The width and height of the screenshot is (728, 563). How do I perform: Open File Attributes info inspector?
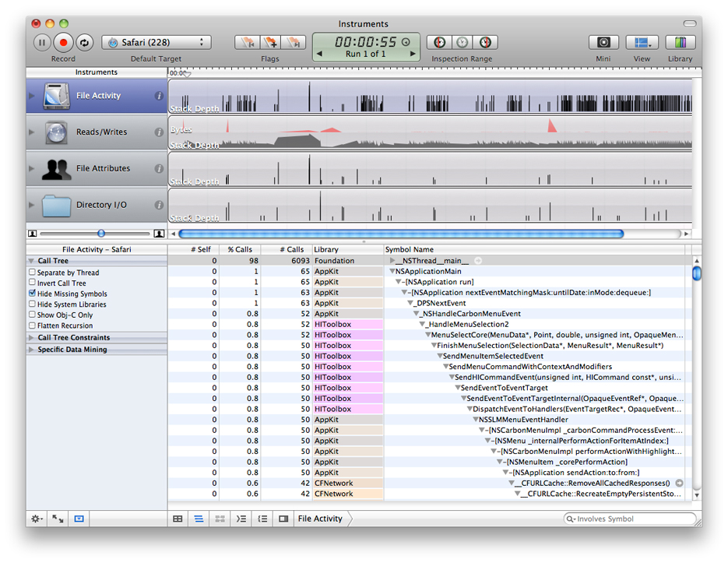tap(159, 169)
